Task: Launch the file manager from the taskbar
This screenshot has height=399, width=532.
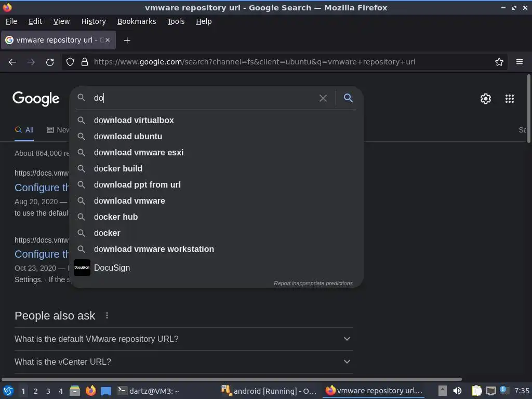Action: point(75,391)
